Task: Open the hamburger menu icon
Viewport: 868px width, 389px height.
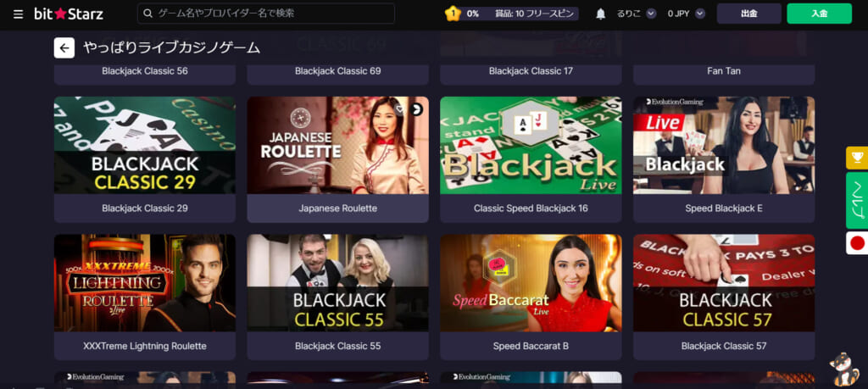Action: tap(19, 14)
